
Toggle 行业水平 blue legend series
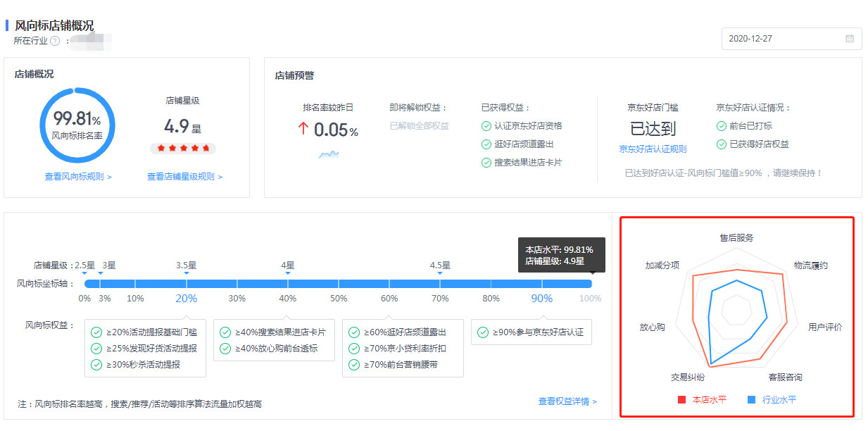[772, 399]
